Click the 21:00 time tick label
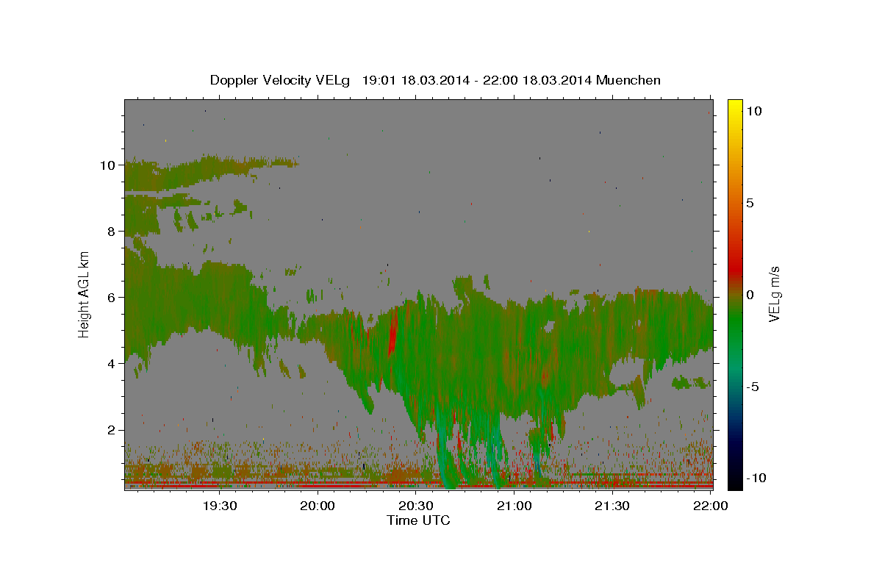 [514, 506]
